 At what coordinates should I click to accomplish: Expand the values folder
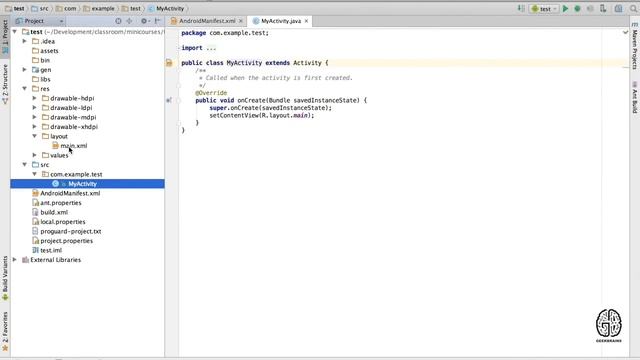35,155
